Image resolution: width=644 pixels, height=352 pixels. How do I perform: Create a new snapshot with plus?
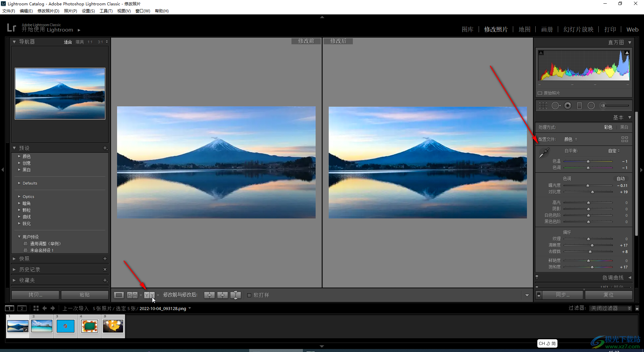click(x=105, y=259)
